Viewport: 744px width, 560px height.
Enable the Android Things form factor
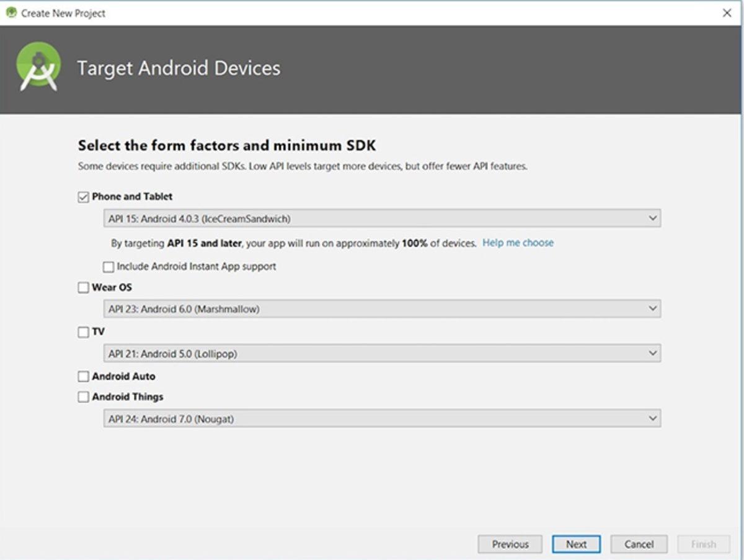coord(83,396)
